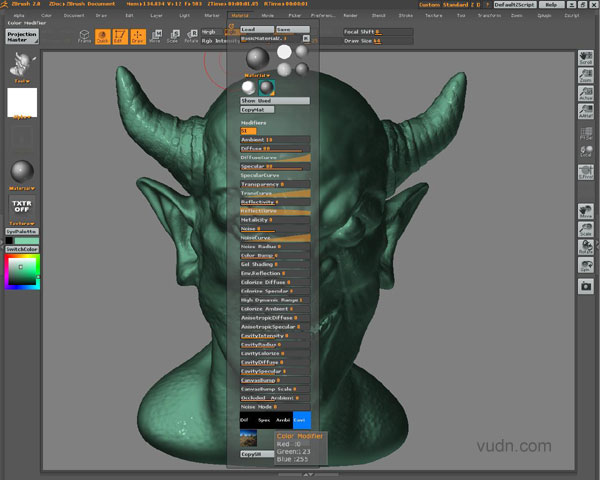Image resolution: width=600 pixels, height=480 pixels.
Task: Click the Dif color modifier swatch
Action: (x=248, y=420)
